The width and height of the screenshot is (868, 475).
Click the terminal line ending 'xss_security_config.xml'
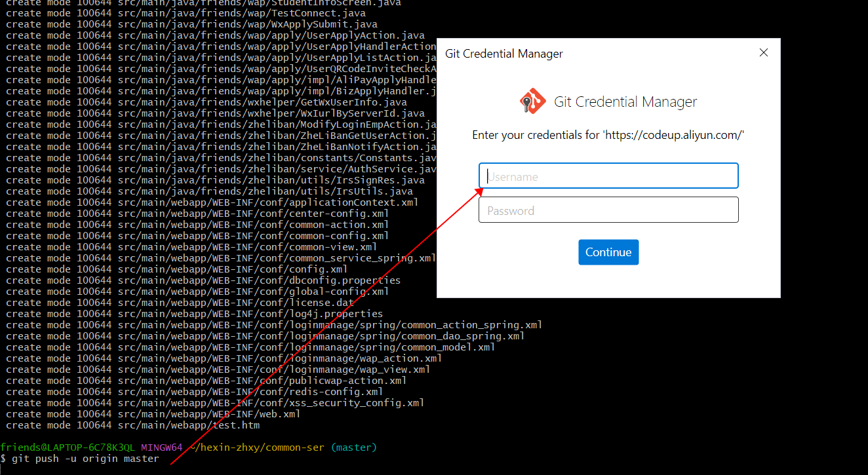point(215,403)
